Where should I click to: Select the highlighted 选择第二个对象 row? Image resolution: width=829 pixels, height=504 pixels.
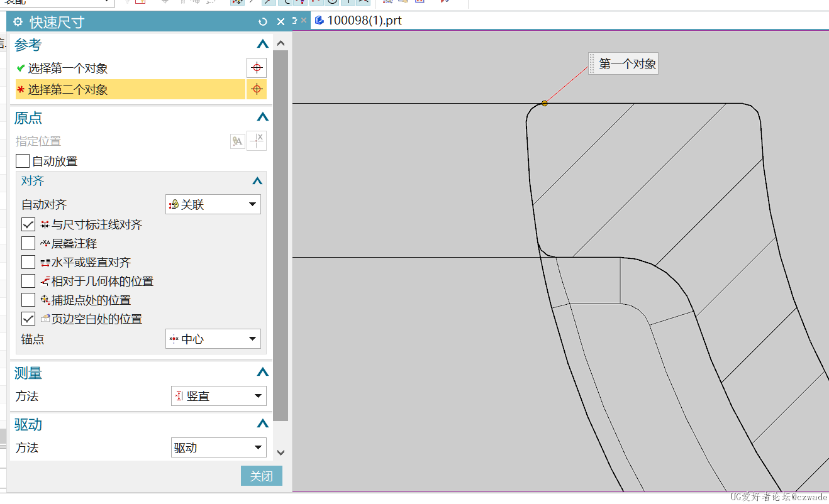[x=130, y=89]
